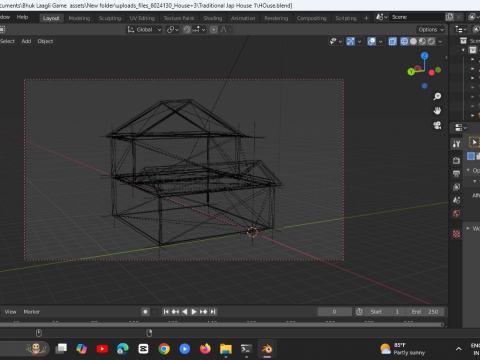Open the Texture properties tab
480x360 pixels.
pyautogui.click(x=456, y=234)
